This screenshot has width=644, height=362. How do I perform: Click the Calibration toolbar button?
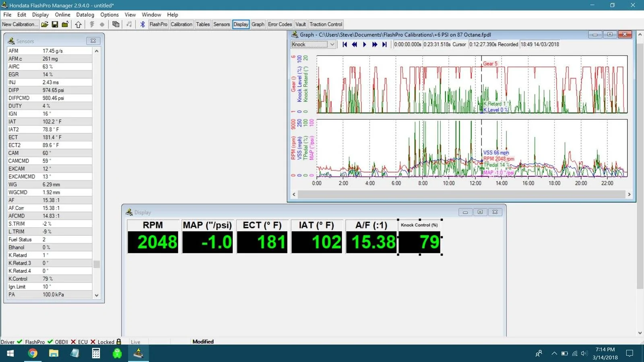tap(182, 25)
